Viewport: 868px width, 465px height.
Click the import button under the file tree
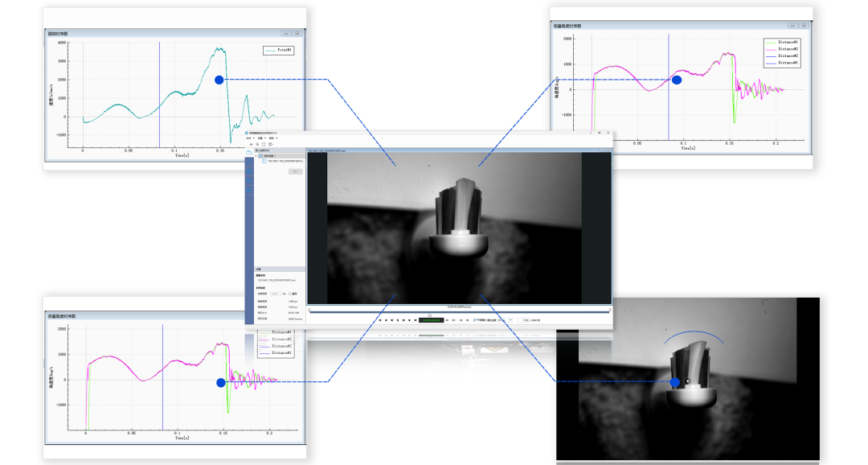(295, 171)
